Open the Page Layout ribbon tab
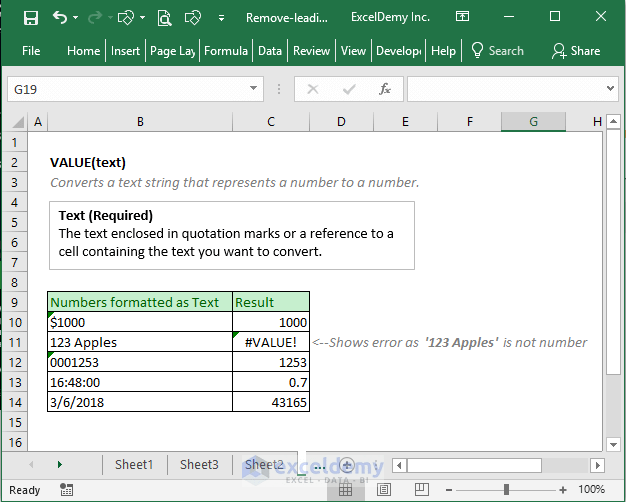Viewport: 626px width, 502px height. pyautogui.click(x=172, y=51)
